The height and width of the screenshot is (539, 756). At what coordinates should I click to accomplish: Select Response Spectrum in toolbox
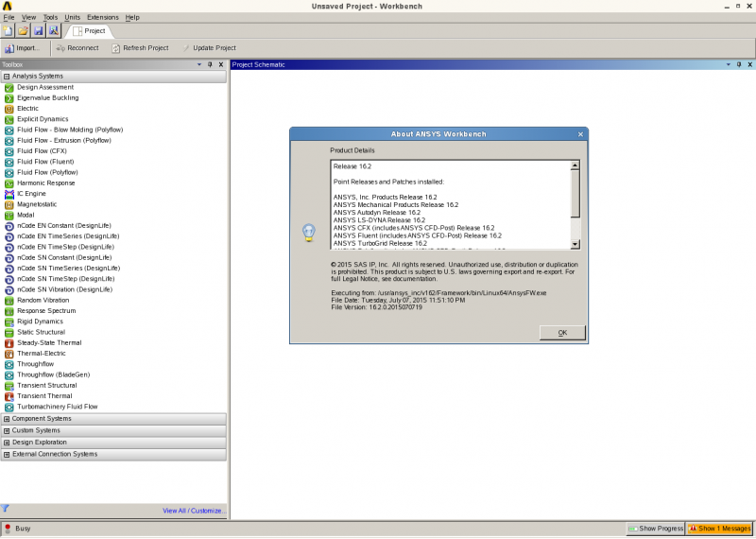46,311
